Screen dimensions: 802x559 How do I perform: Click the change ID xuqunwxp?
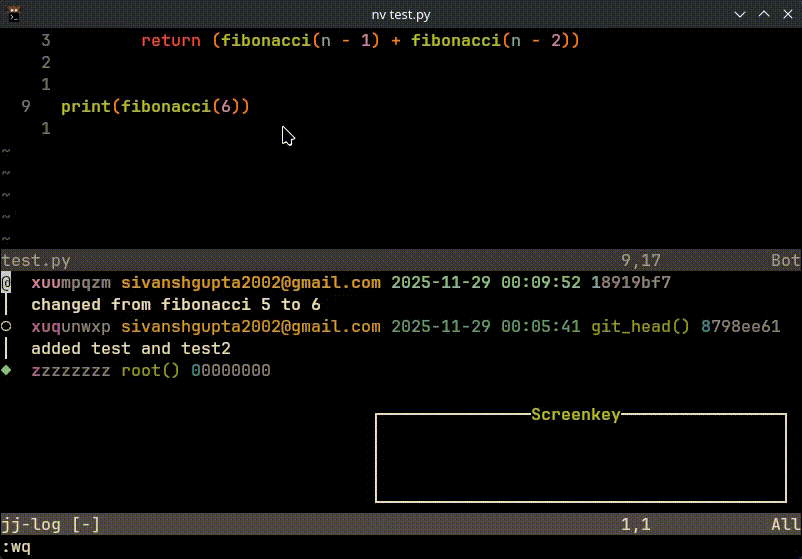(71, 327)
